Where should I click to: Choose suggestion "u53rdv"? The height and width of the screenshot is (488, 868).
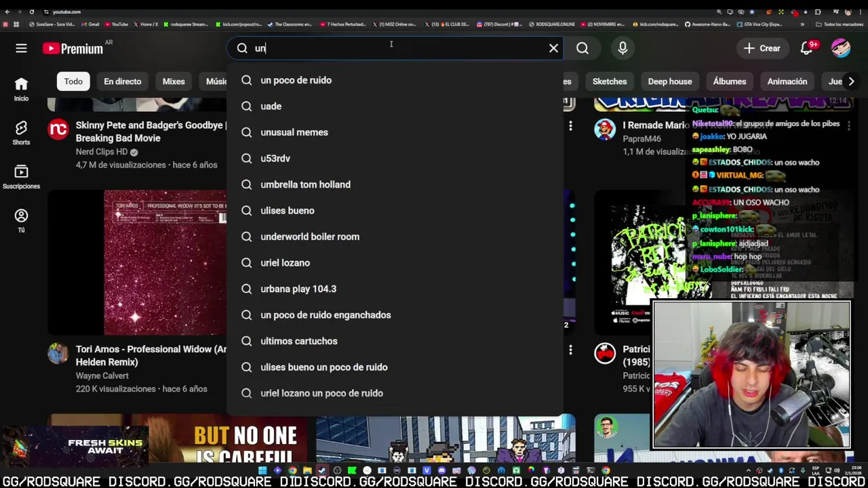click(x=395, y=159)
